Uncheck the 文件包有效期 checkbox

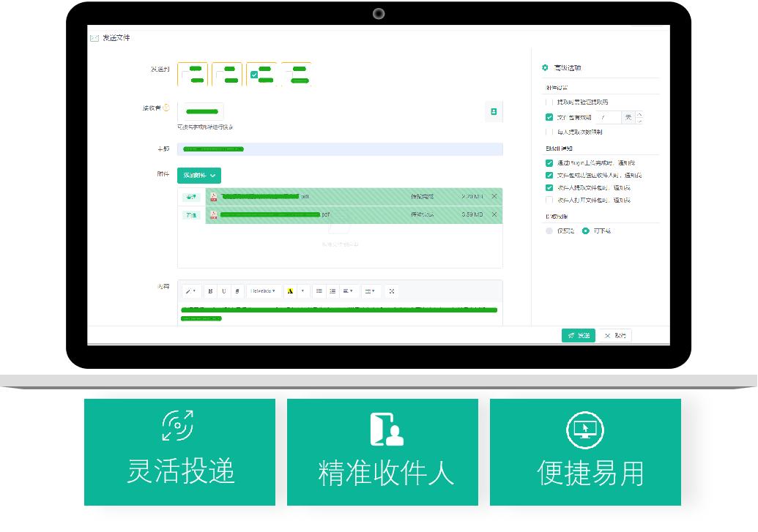(549, 116)
